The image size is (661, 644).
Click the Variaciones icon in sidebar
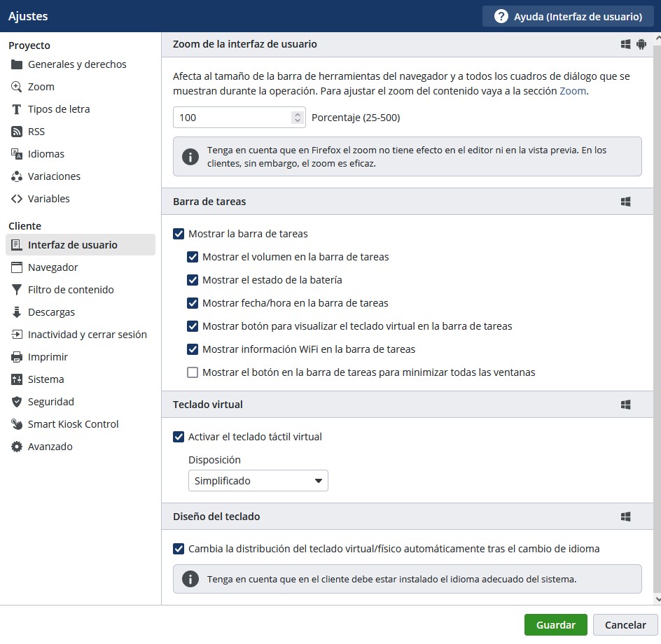(x=17, y=176)
